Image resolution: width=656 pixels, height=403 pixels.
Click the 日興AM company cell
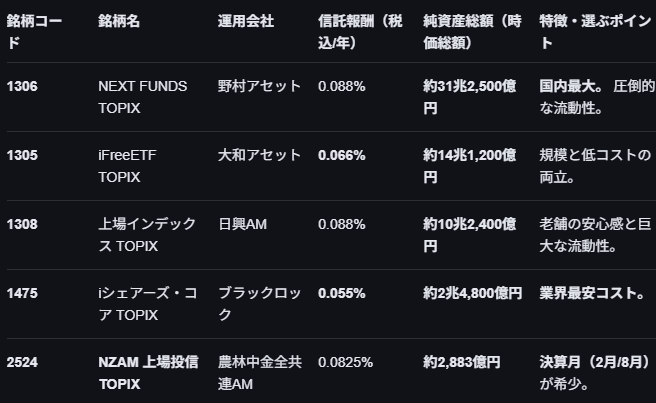pos(242,225)
